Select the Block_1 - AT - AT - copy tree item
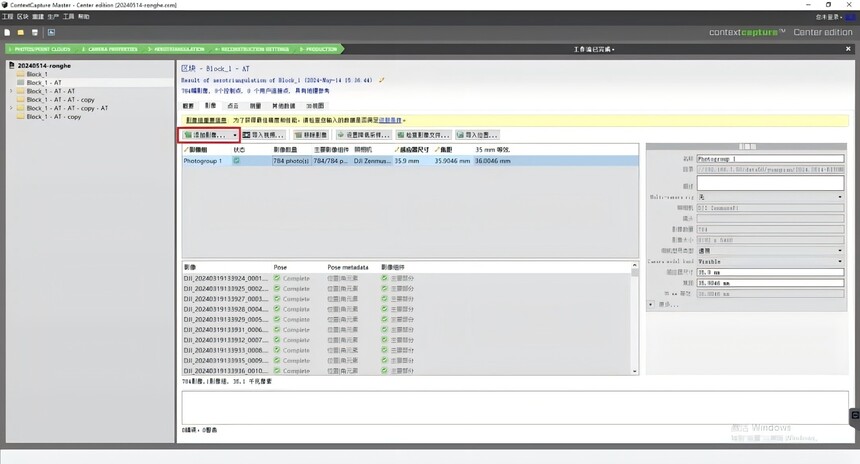This screenshot has width=860, height=464. pyautogui.click(x=60, y=100)
